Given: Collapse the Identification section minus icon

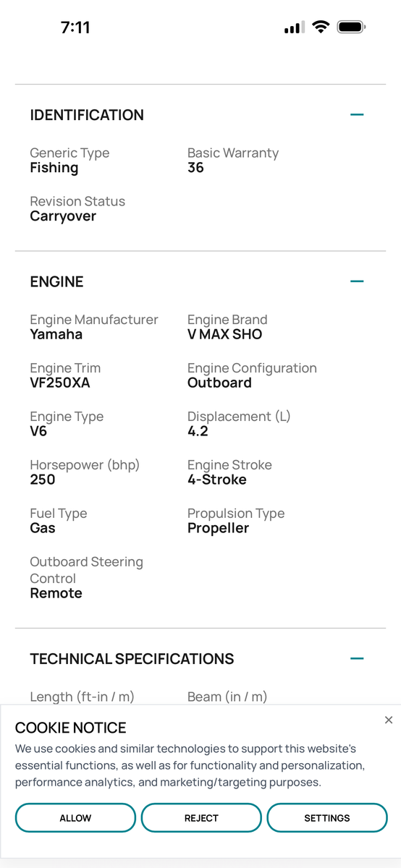Looking at the screenshot, I should [x=357, y=114].
